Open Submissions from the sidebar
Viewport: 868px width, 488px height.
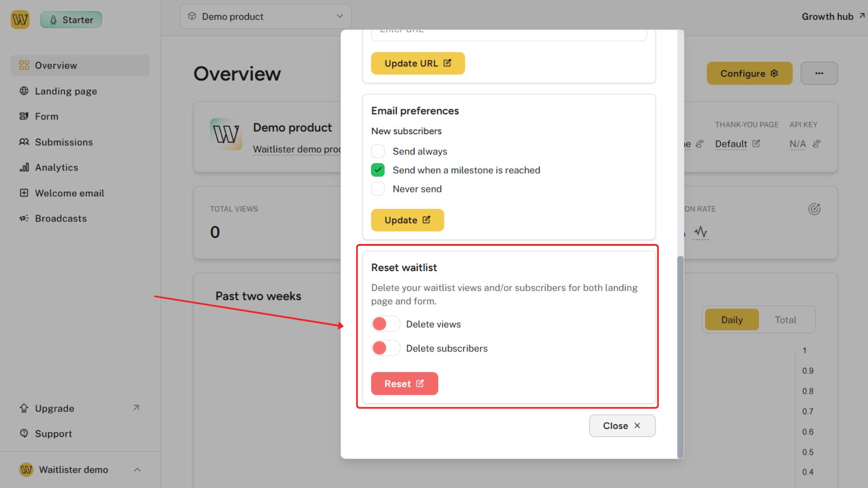(80, 142)
